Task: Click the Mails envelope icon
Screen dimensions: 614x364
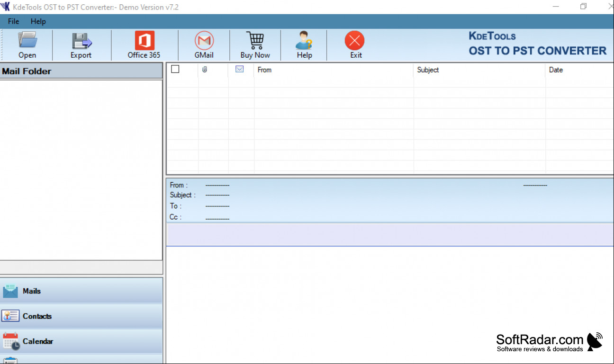Action: point(10,291)
